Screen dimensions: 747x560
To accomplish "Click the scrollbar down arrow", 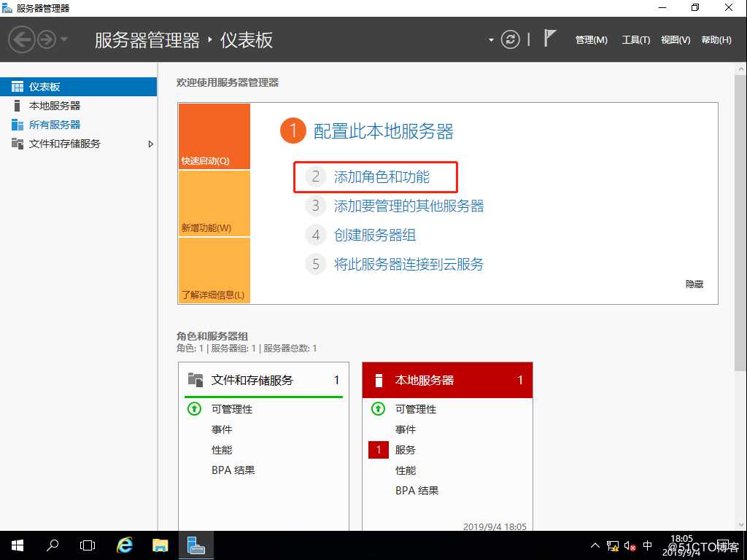I will pos(741,525).
